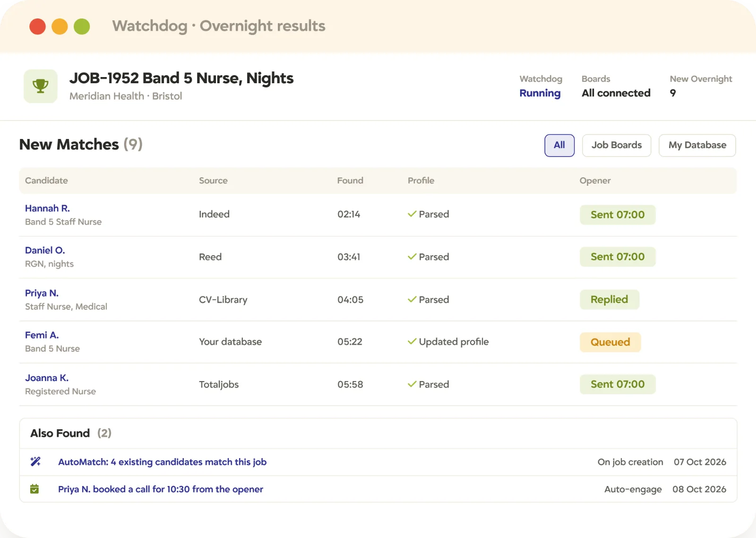Viewport: 756px width, 538px height.
Task: Click the Opener column header
Action: 595,181
